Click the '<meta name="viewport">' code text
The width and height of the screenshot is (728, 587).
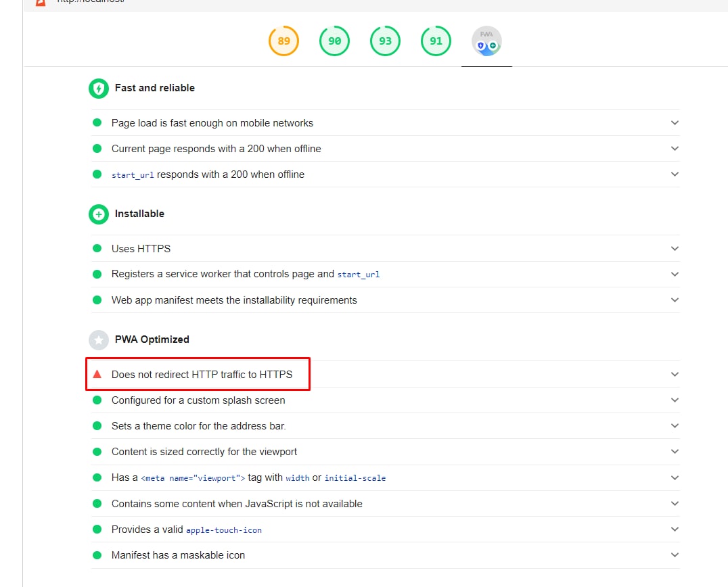[193, 478]
